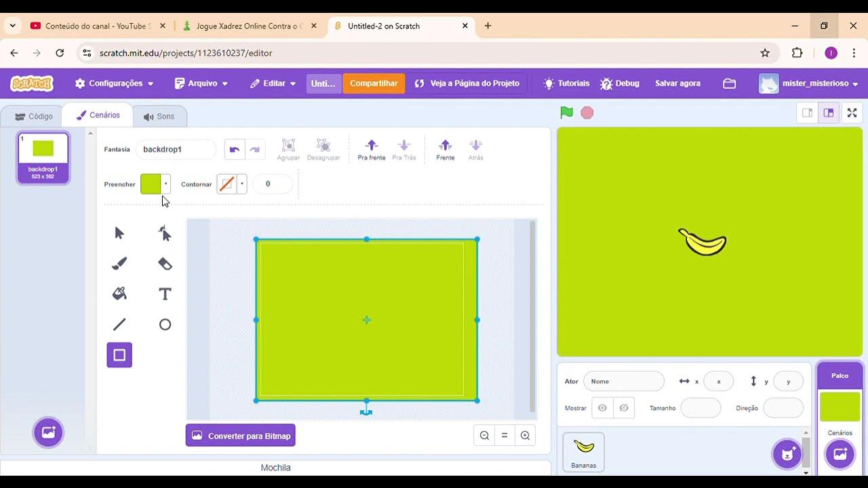The height and width of the screenshot is (488, 868).
Task: Switch to the Código tab
Action: 33,117
